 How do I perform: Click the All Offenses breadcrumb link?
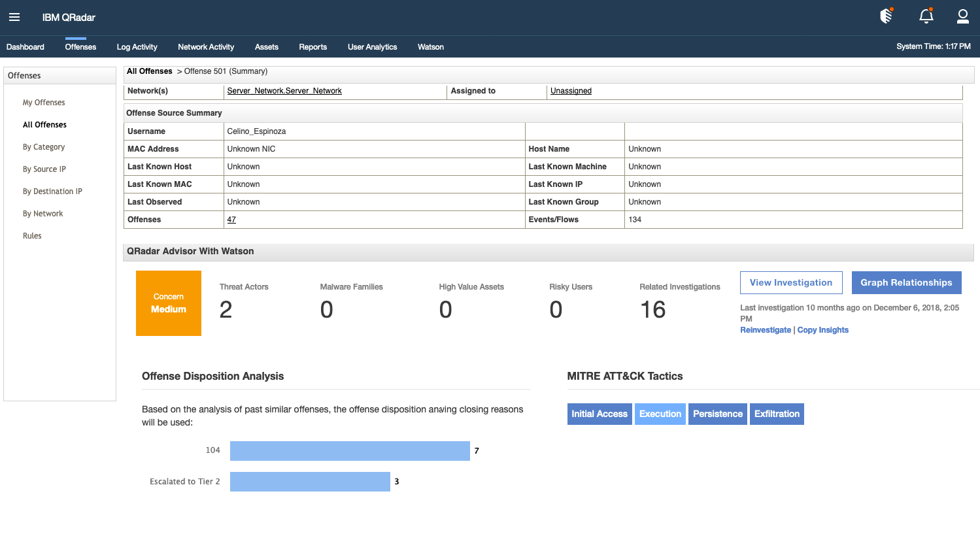pos(150,71)
